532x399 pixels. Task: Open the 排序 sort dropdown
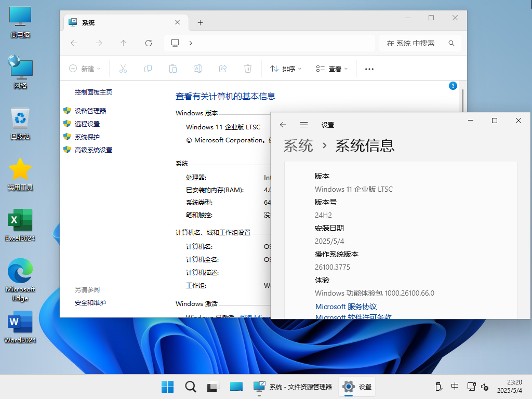tap(286, 69)
